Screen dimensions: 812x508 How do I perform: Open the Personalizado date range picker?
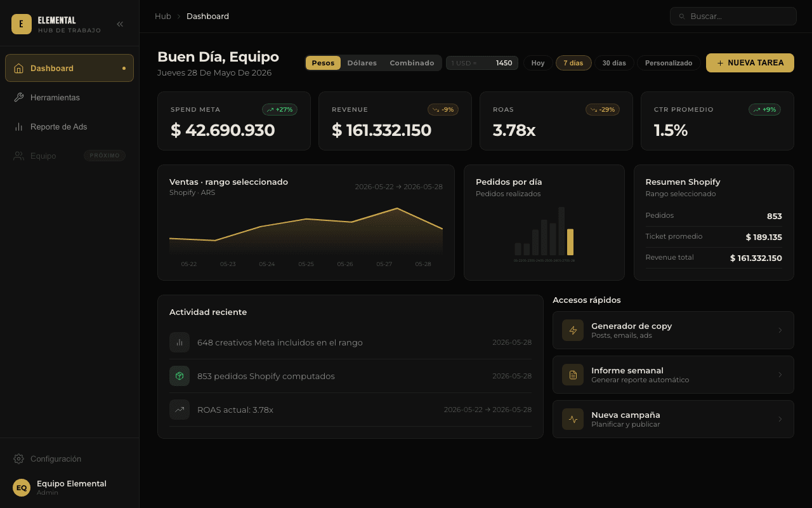tap(669, 63)
